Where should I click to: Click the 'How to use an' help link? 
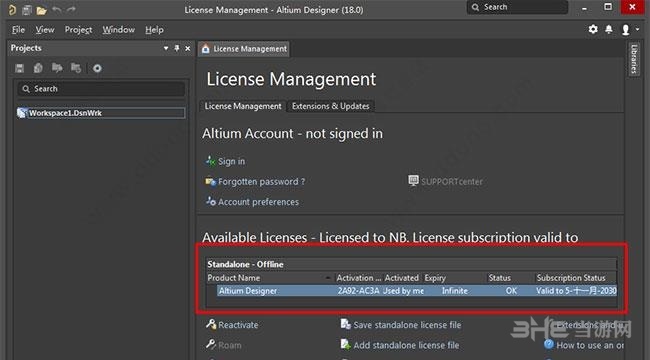(590, 345)
